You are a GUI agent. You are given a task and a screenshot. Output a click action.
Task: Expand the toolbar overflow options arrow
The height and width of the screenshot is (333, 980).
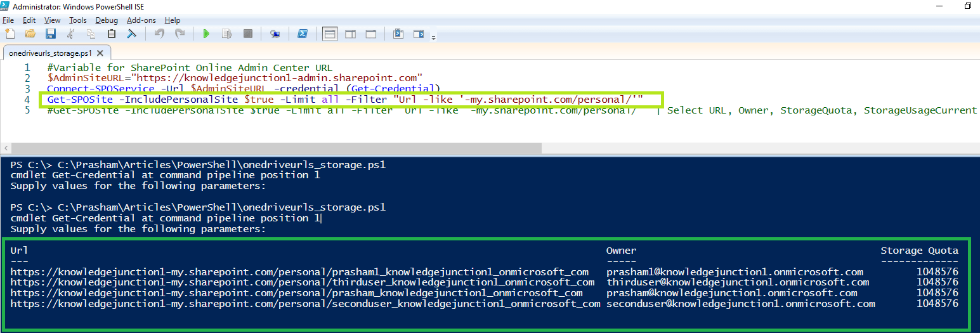point(434,37)
